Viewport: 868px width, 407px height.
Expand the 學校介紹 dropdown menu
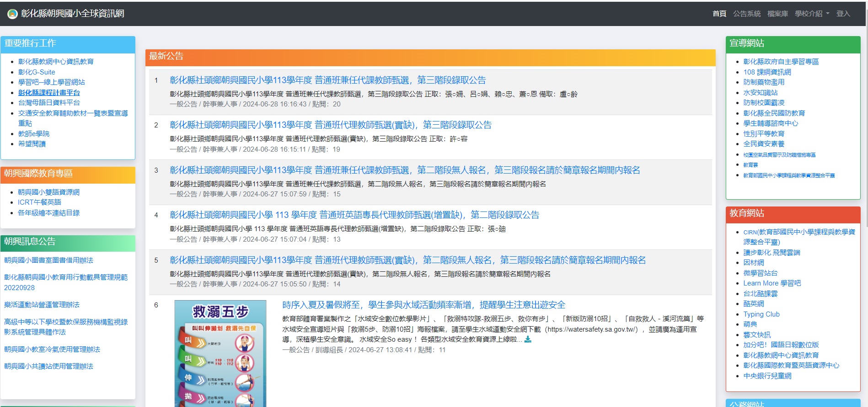click(x=812, y=14)
